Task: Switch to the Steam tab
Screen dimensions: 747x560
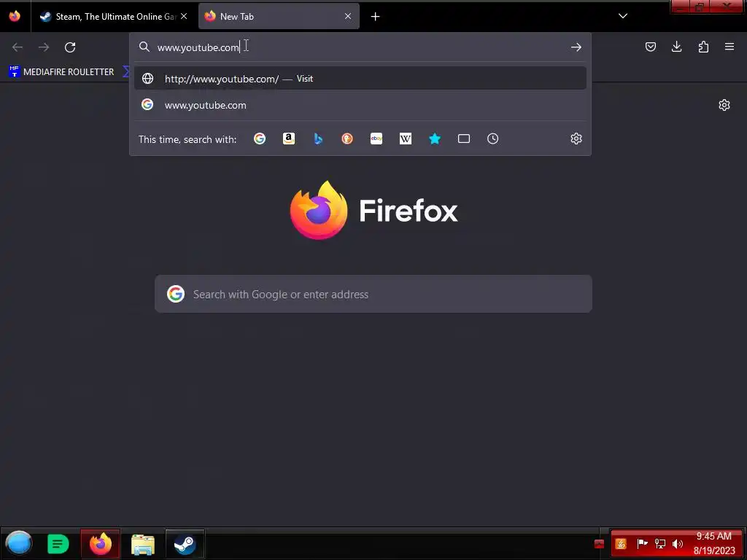Action: pyautogui.click(x=113, y=16)
